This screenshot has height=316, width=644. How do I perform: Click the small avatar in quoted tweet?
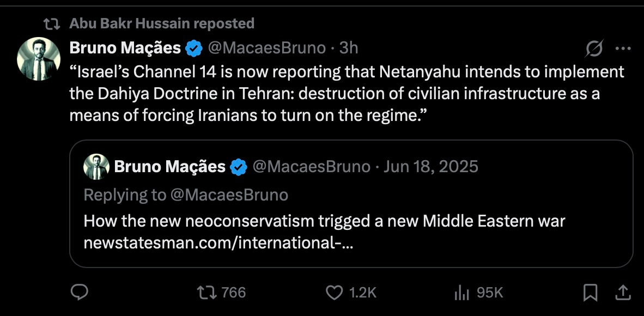[96, 167]
